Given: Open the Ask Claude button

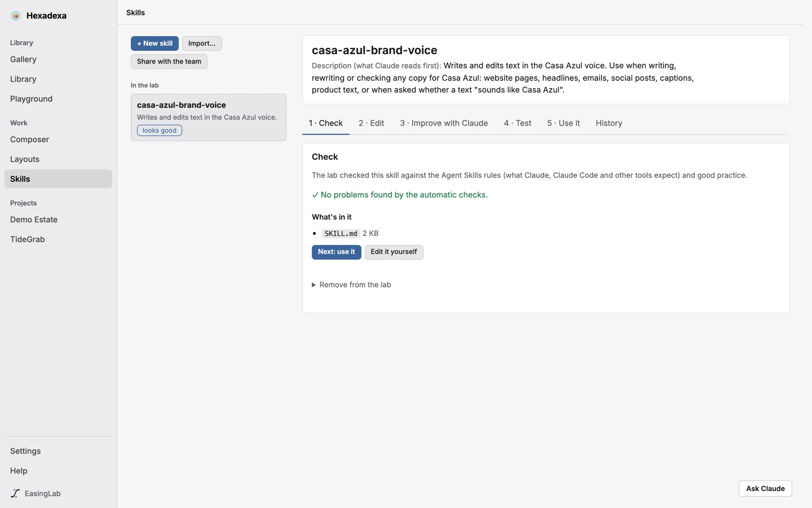Looking at the screenshot, I should coord(765,488).
